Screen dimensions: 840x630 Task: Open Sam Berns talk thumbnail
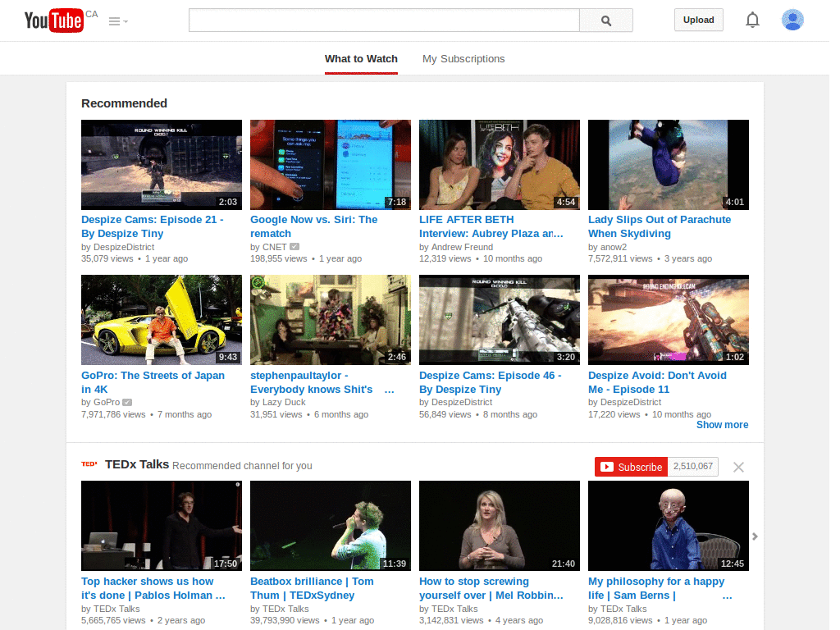[669, 526]
